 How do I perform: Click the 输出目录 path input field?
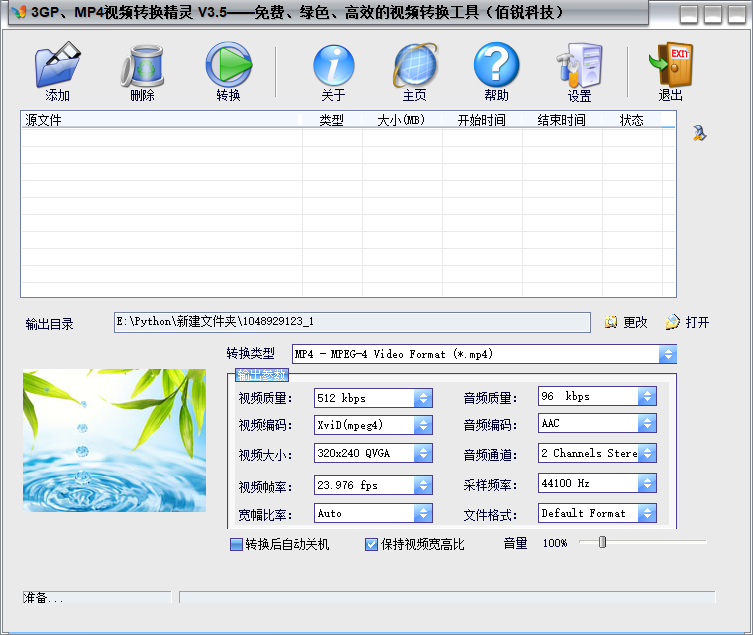352,322
